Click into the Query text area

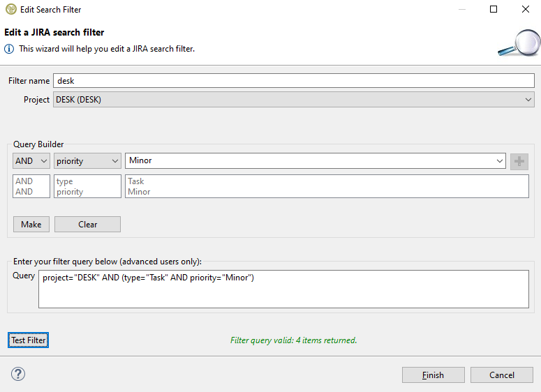coord(283,289)
